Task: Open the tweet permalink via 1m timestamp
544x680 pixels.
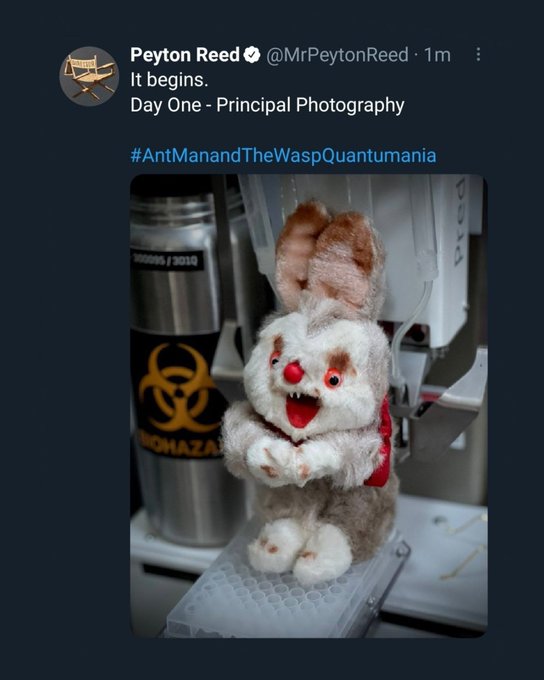Action: tap(438, 55)
